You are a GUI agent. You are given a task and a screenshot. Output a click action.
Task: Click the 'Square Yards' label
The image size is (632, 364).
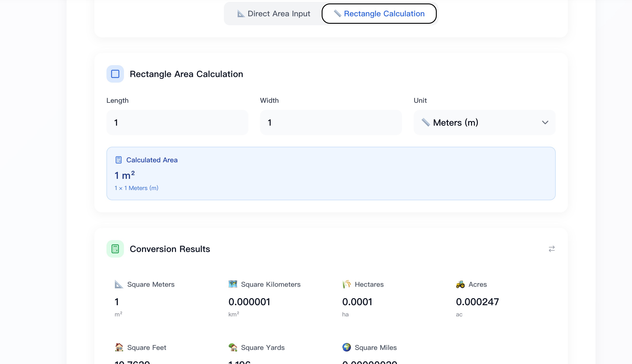pyautogui.click(x=263, y=347)
